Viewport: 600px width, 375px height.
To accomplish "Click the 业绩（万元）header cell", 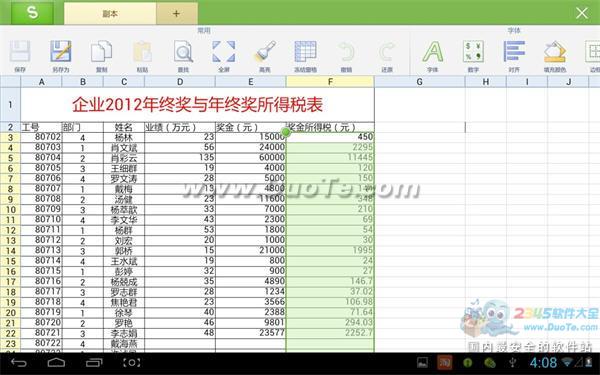I will click(180, 127).
